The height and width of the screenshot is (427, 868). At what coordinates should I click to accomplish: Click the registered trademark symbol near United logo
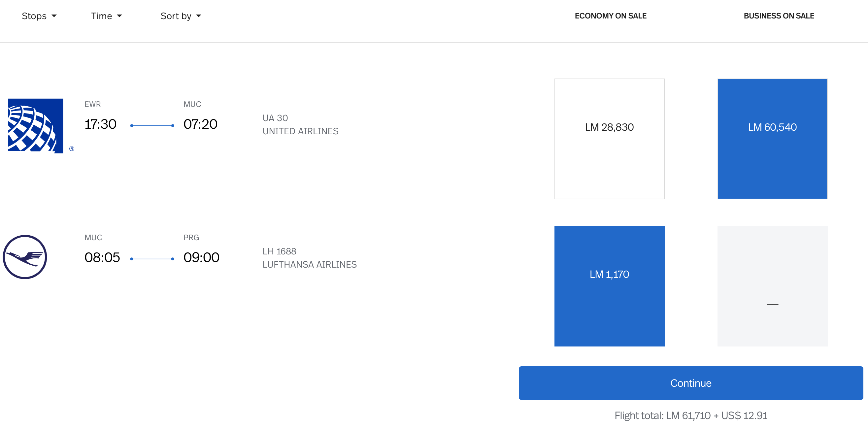[72, 148]
